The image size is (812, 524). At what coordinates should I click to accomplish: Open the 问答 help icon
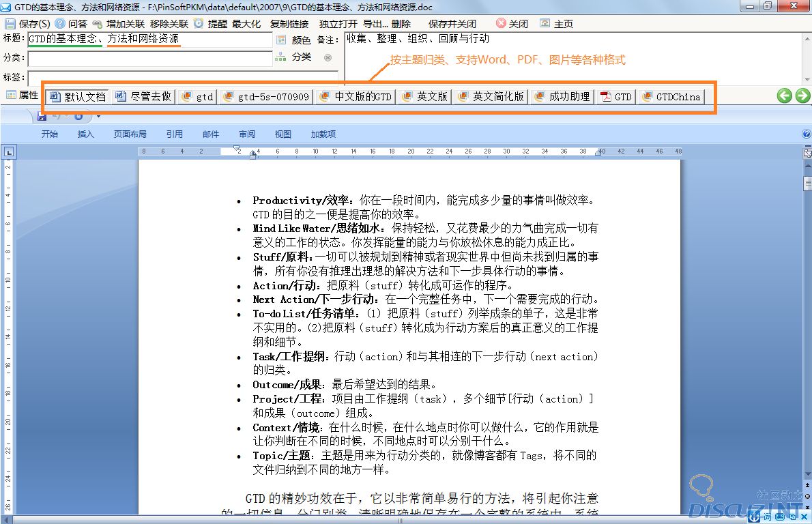(60, 23)
